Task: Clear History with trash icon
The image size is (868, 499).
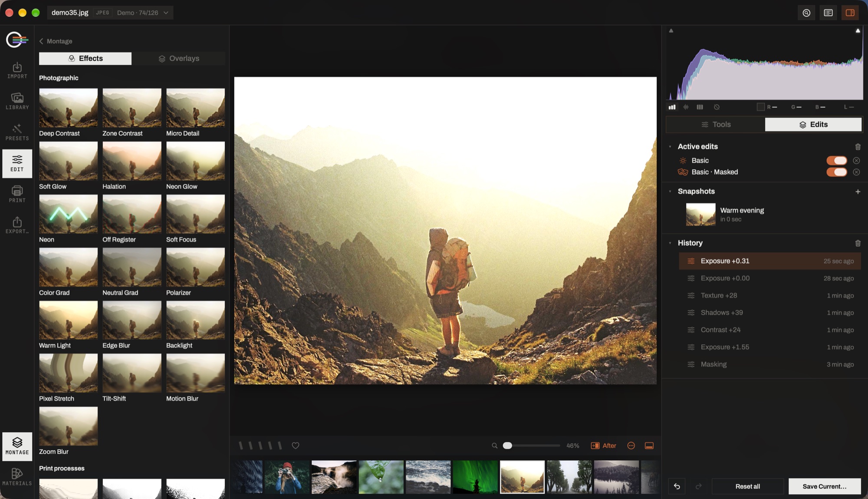Action: coord(858,243)
